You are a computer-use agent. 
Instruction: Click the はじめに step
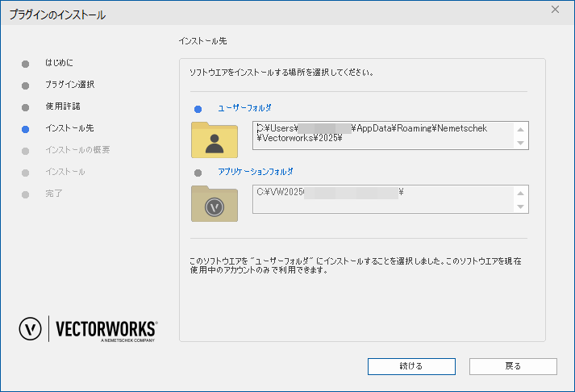tap(59, 63)
